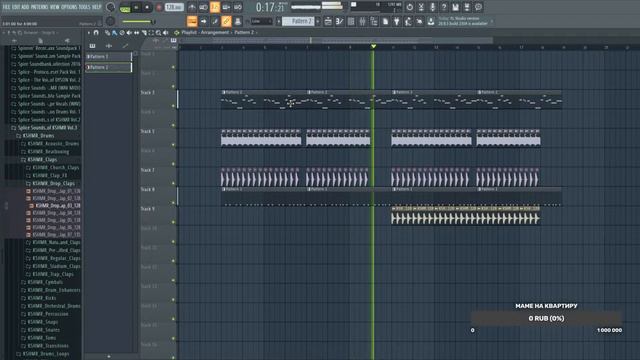Click the Track 3 label
Viewport: 640px width, 360px height.
pos(148,93)
